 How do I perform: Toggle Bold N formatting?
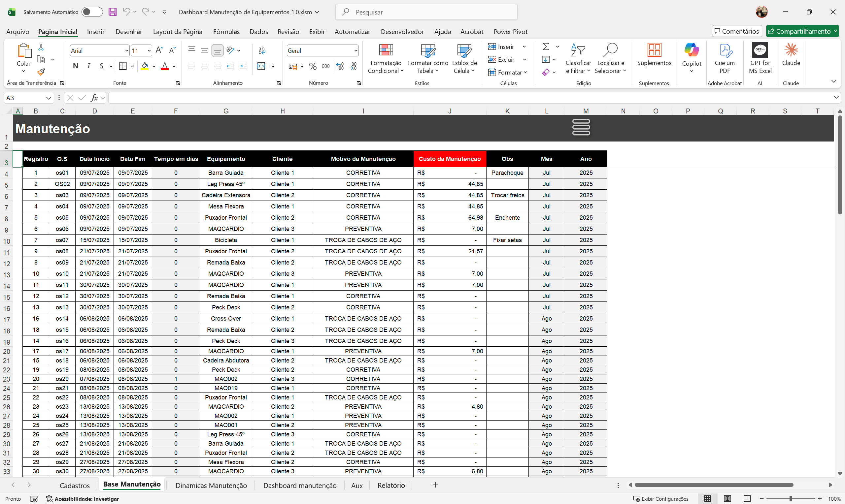[76, 66]
